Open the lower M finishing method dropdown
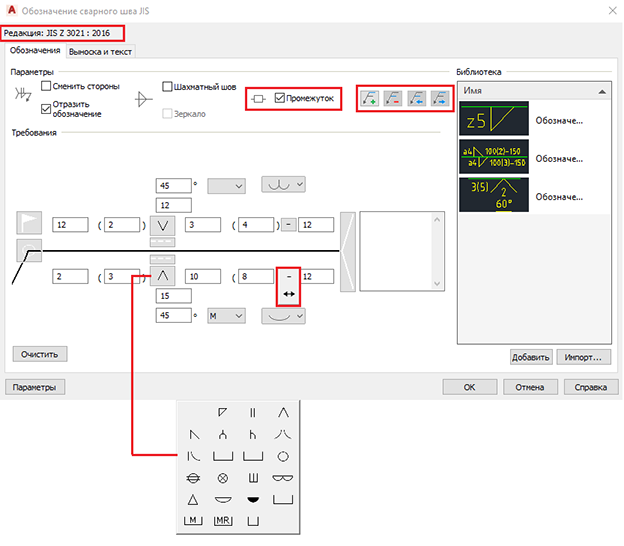 [226, 316]
